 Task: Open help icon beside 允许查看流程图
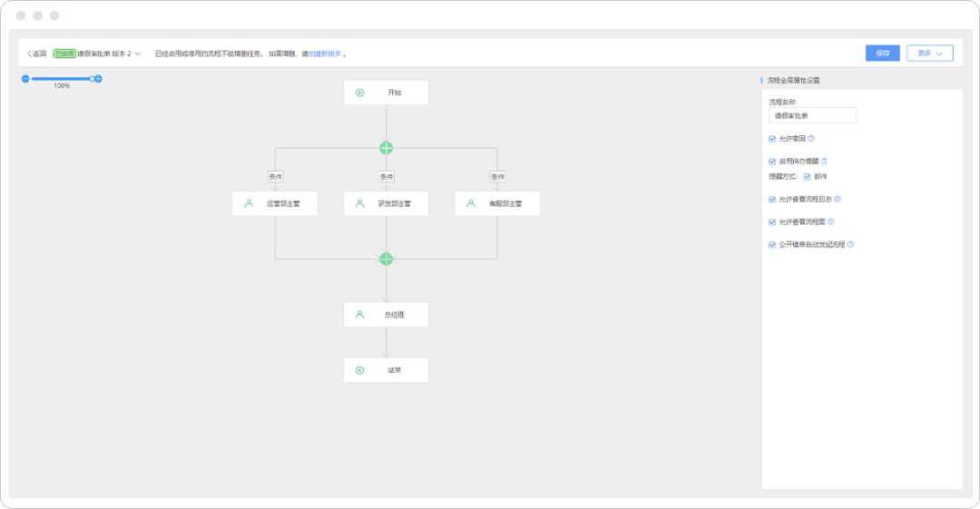[830, 222]
